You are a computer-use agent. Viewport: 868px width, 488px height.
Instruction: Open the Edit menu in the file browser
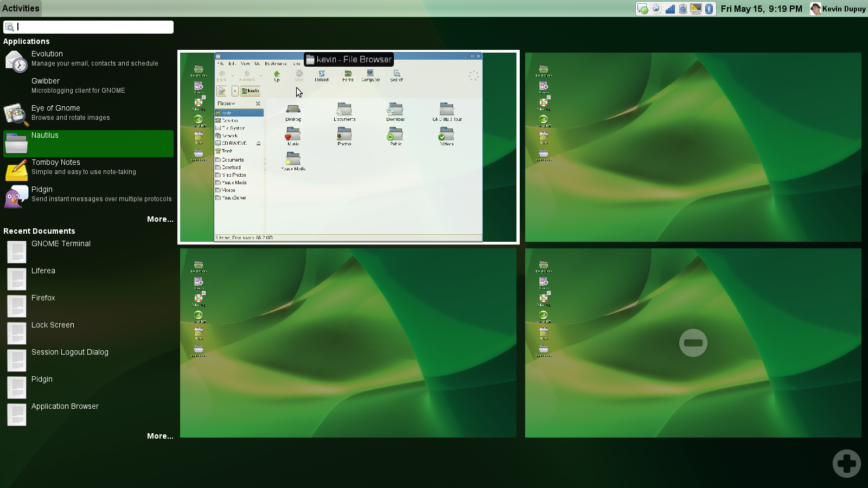pyautogui.click(x=232, y=63)
